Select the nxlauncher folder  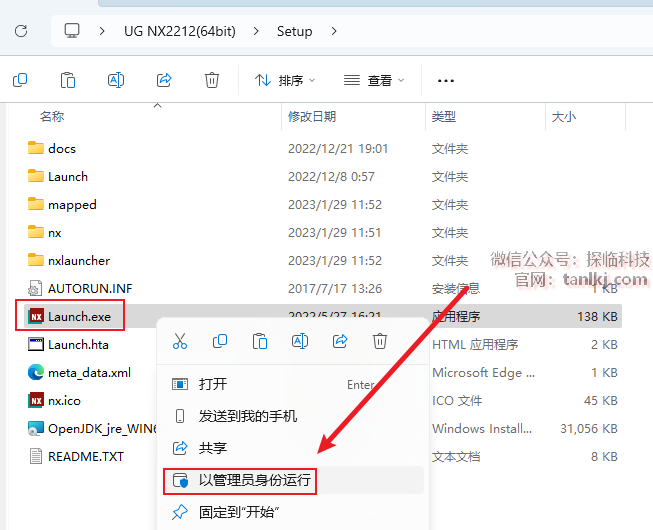[79, 260]
